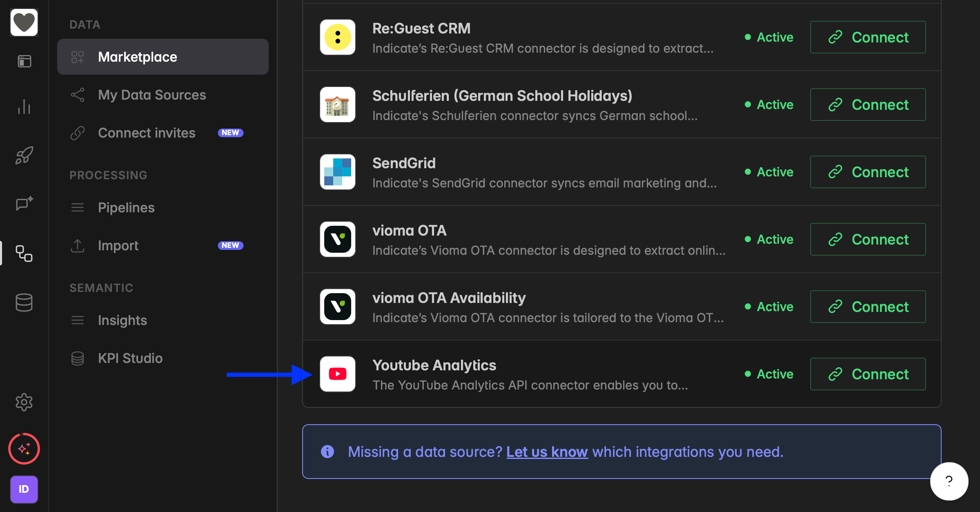This screenshot has width=980, height=512.
Task: Click the info icon in missing data source banner
Action: click(x=327, y=452)
